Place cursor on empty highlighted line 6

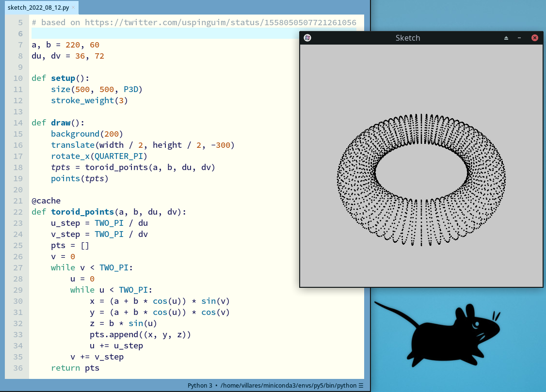tap(145, 33)
